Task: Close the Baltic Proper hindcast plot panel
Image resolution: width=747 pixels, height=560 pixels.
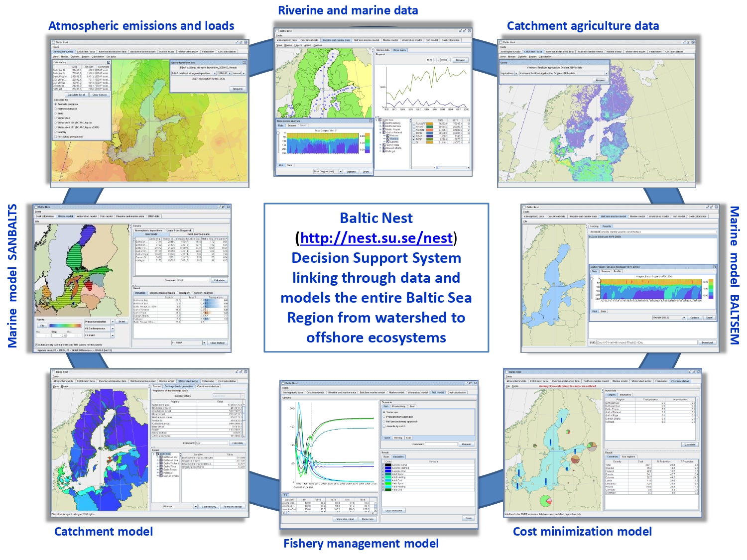Action: pyautogui.click(x=714, y=267)
